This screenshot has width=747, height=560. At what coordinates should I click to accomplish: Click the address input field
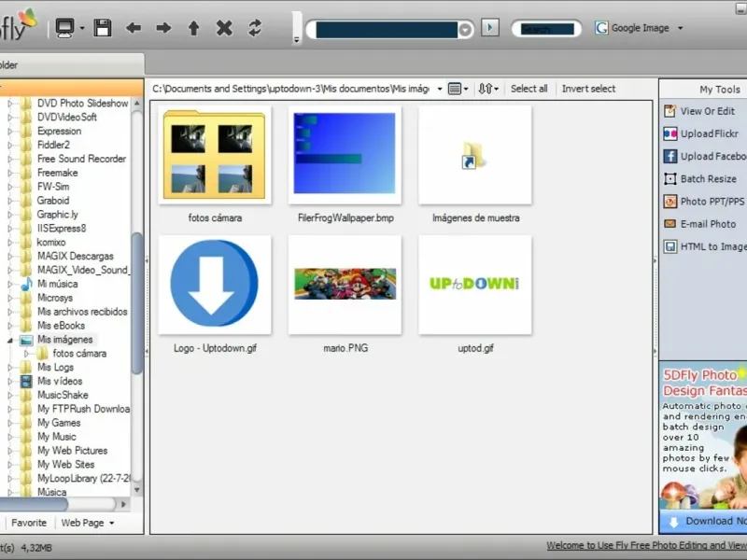[386, 30]
